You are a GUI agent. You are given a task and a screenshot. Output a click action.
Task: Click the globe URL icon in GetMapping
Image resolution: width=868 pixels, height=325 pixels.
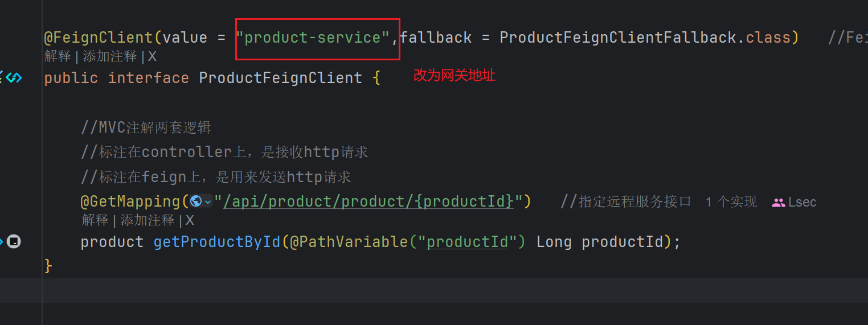click(x=196, y=201)
